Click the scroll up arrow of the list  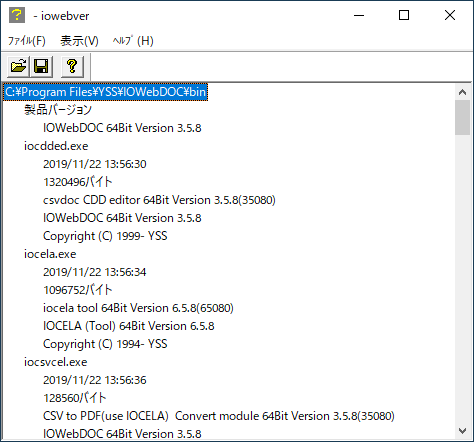[462, 92]
